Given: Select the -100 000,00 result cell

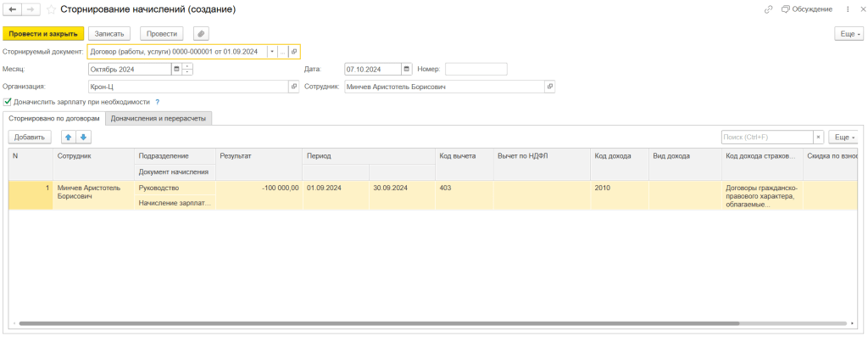Looking at the screenshot, I should pos(259,195).
